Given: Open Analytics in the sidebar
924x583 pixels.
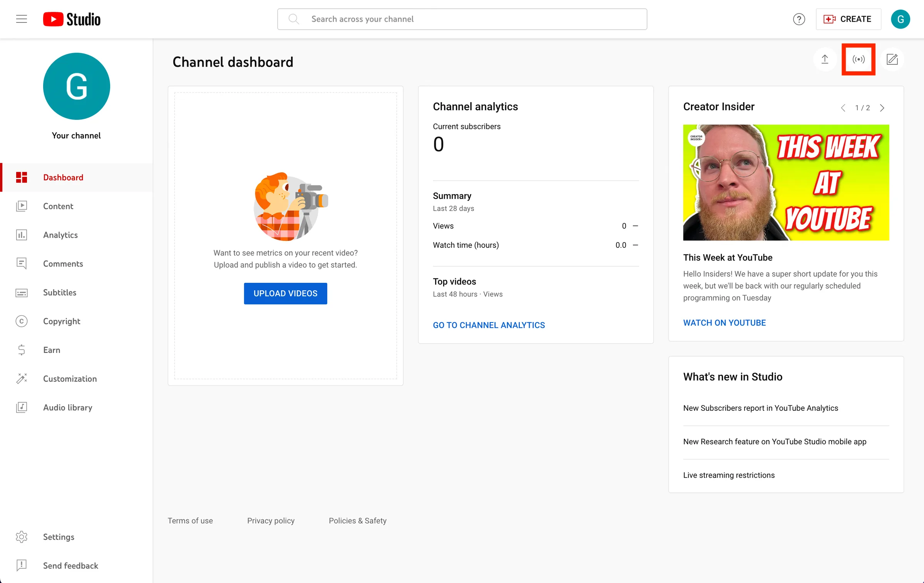Looking at the screenshot, I should (x=77, y=235).
